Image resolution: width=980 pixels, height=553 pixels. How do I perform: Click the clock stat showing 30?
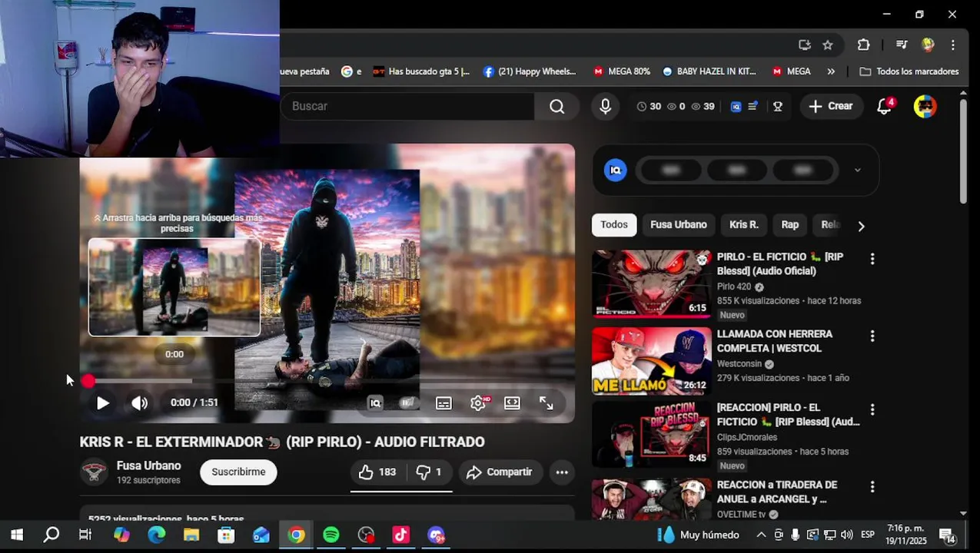(x=649, y=107)
